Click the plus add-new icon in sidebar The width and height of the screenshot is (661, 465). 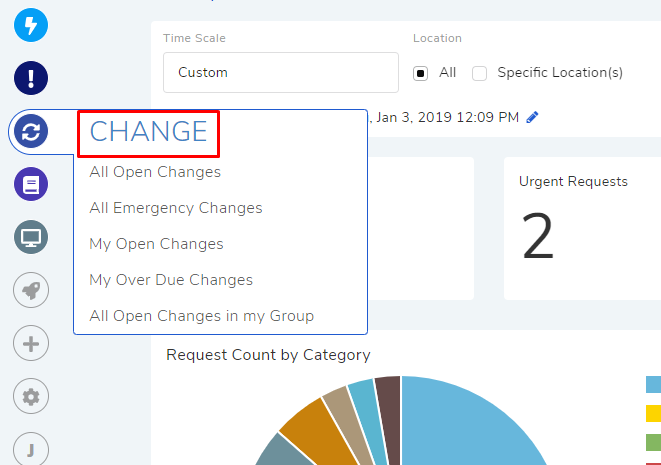pos(31,343)
